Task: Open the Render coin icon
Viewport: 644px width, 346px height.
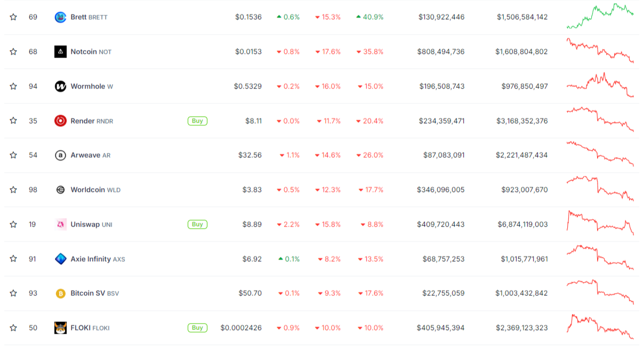Action: 60,120
